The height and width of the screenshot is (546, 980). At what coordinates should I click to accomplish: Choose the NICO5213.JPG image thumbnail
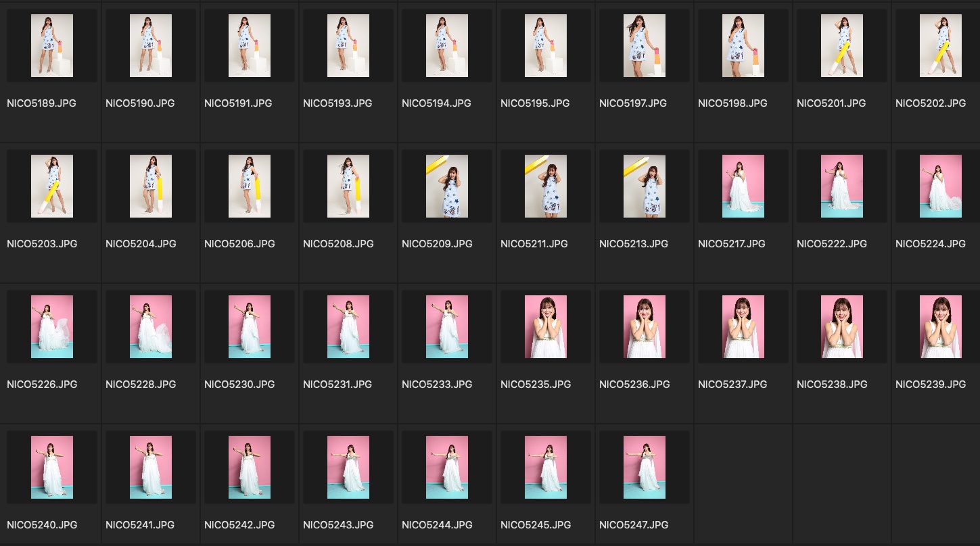(x=645, y=187)
